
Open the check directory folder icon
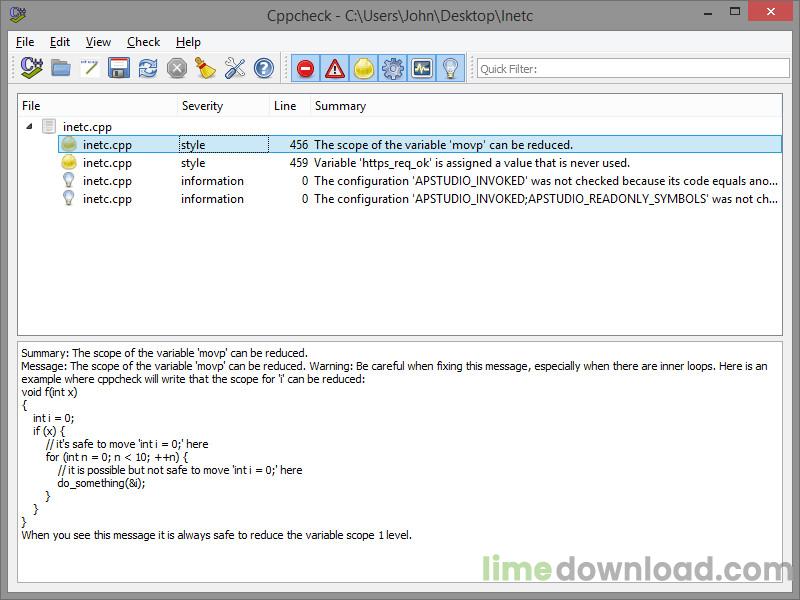(x=61, y=68)
